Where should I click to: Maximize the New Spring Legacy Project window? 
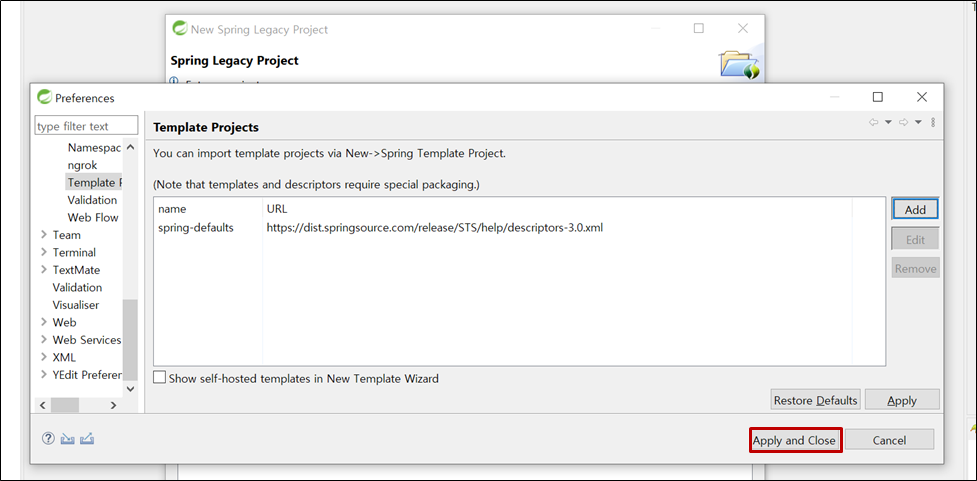(698, 29)
